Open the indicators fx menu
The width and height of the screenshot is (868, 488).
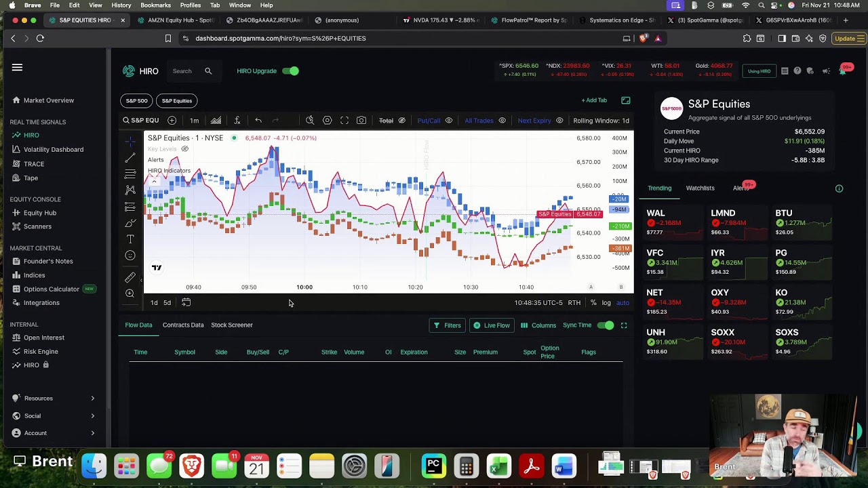[237, 121]
